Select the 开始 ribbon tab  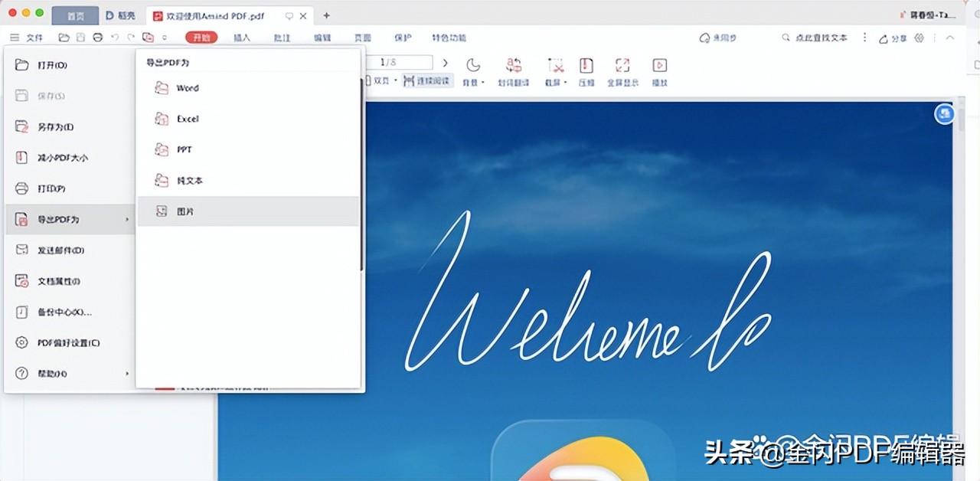[201, 38]
